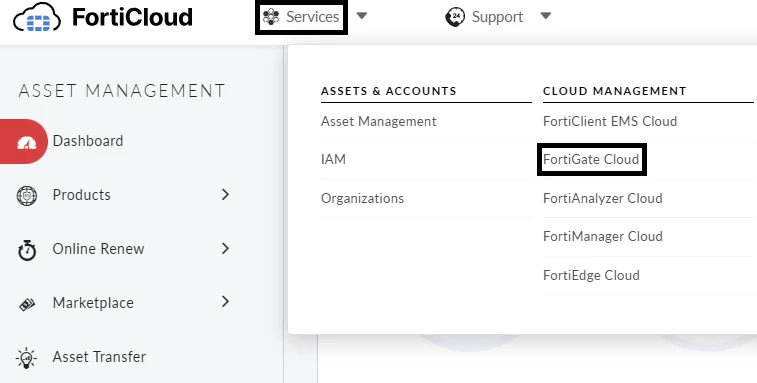Click the FortiCloud brand name text
Viewport: 757px width, 383px height.
coord(132,17)
